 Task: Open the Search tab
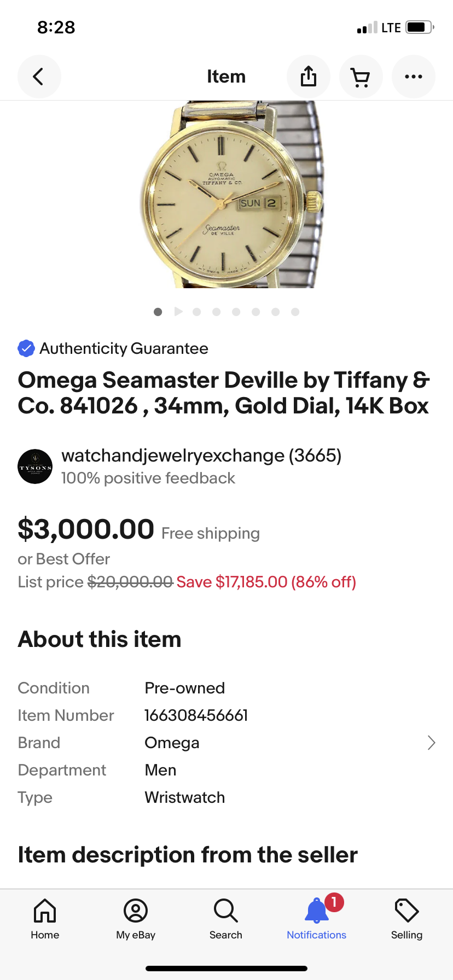coord(225,919)
